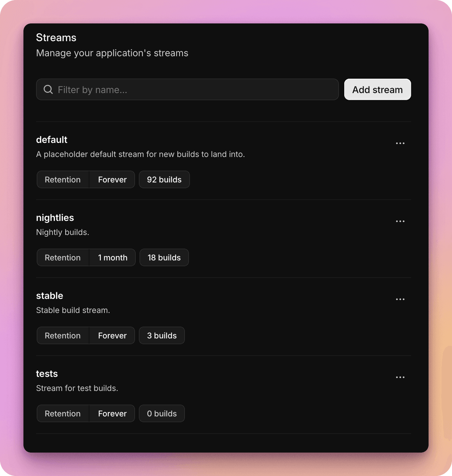Click the 92 builds badge under default
Viewport: 452px width, 476px height.
point(164,179)
